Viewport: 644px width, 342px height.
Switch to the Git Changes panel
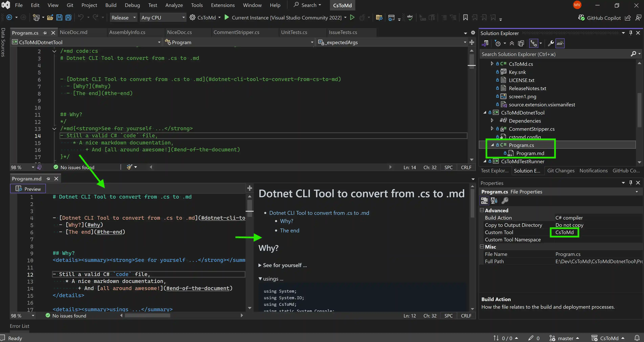click(561, 170)
